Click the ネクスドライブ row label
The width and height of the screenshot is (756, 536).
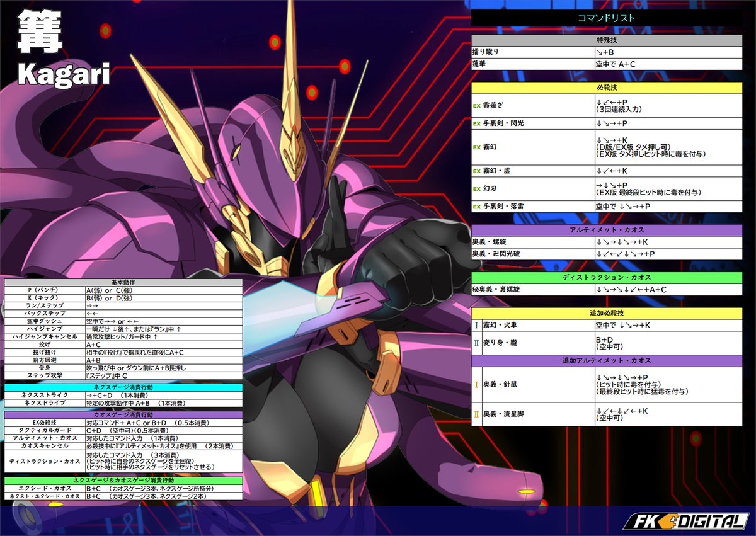(45, 402)
